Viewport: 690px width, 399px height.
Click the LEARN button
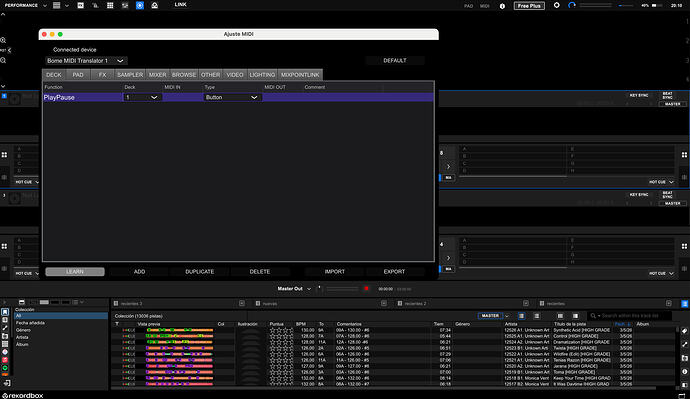[x=75, y=272]
